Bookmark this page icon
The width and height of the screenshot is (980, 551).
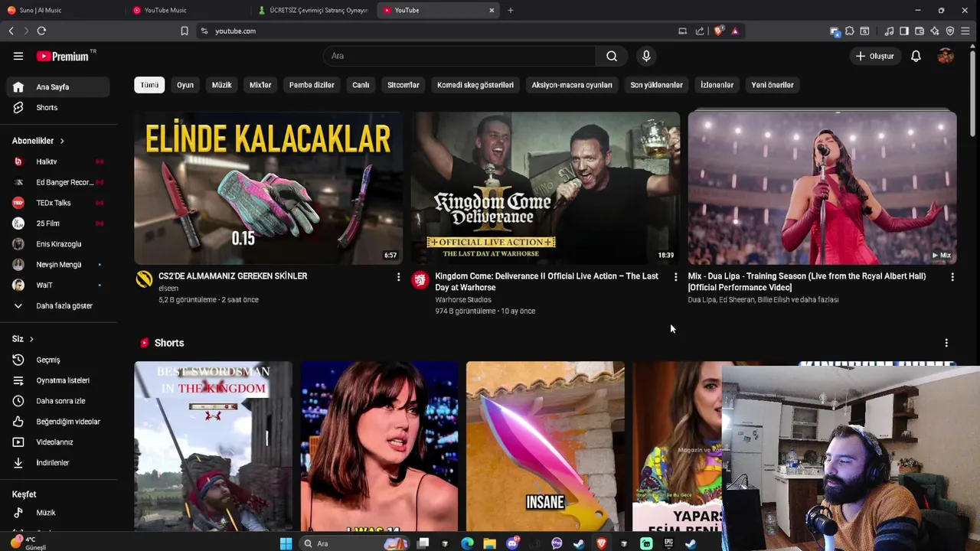pos(185,31)
